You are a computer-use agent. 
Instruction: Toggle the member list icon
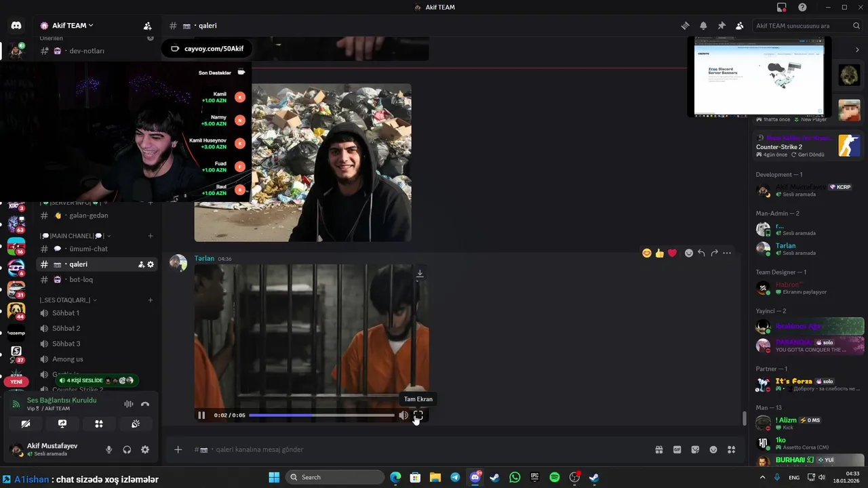tap(740, 26)
